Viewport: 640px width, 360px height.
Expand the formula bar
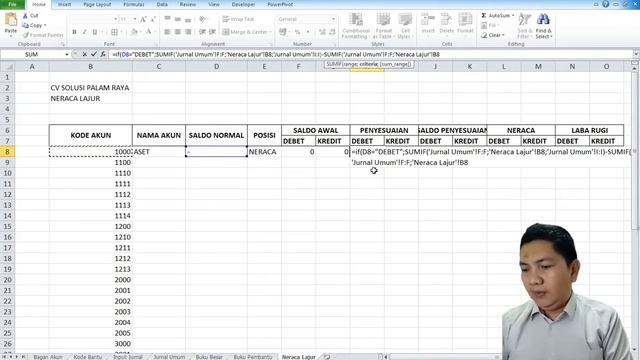pyautogui.click(x=636, y=54)
